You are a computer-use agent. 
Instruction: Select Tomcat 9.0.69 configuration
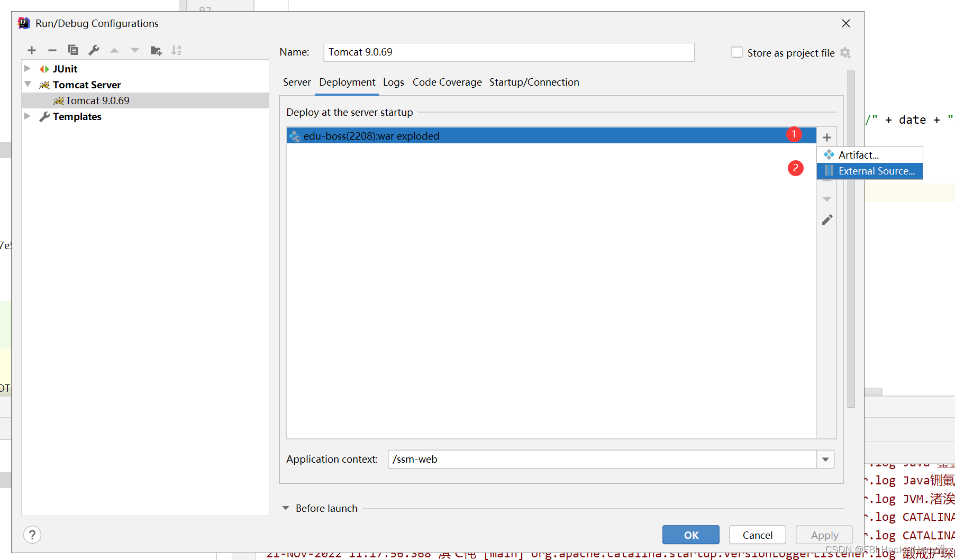pos(145,100)
